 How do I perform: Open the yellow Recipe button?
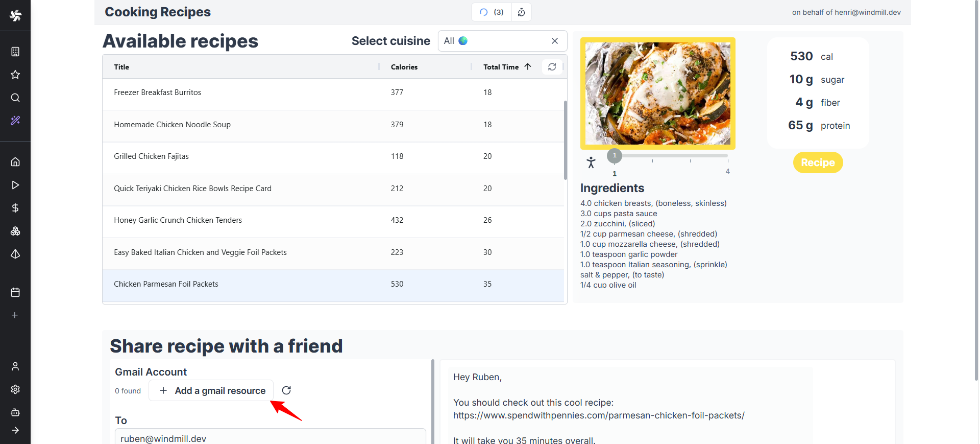click(818, 162)
